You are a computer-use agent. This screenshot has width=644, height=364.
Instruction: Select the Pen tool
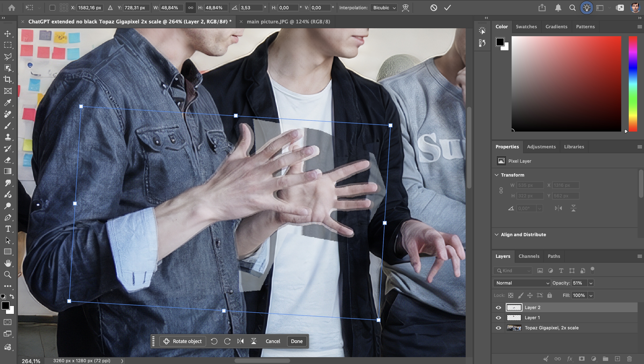[8, 217]
